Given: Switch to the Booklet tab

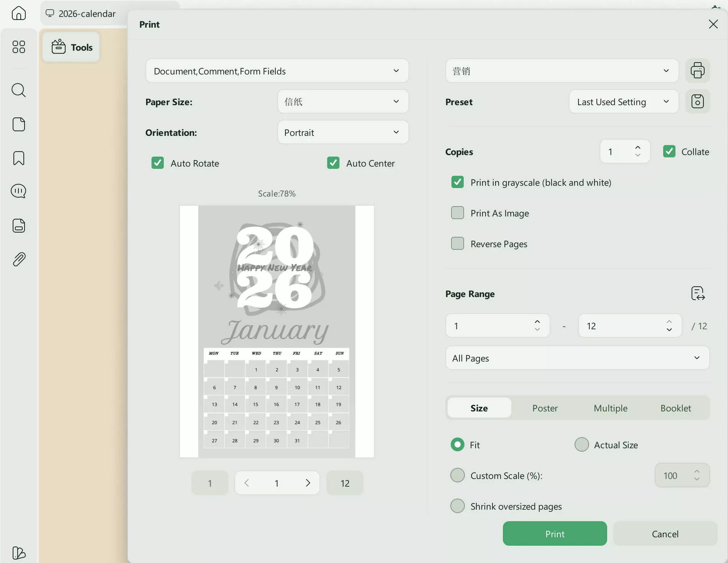Looking at the screenshot, I should click(x=676, y=408).
